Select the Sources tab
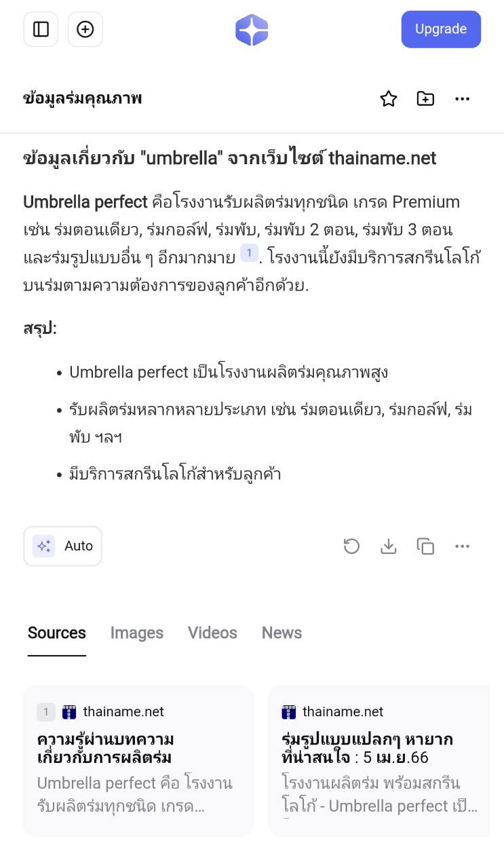This screenshot has height=843, width=504. pyautogui.click(x=57, y=633)
